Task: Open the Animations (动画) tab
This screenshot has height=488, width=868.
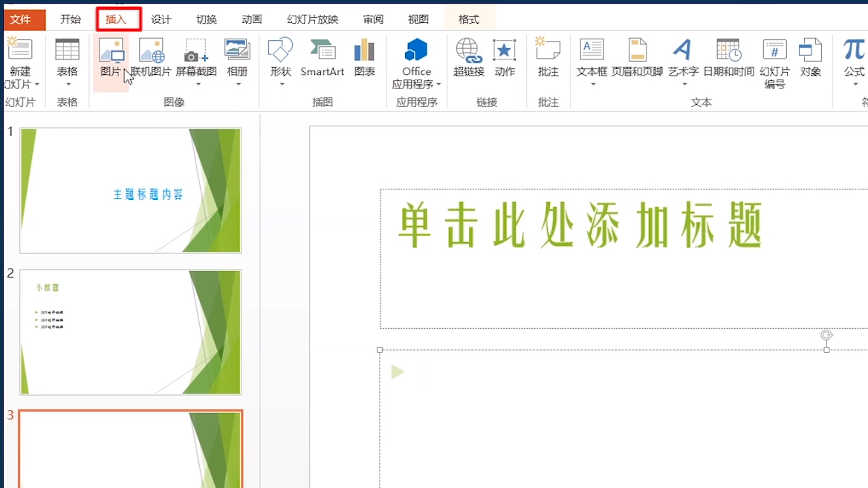Action: (252, 19)
